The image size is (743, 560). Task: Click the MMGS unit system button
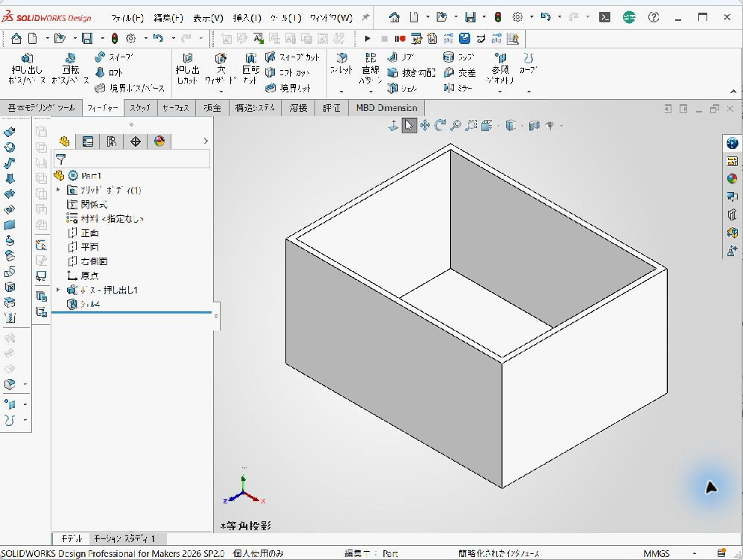coord(657,553)
